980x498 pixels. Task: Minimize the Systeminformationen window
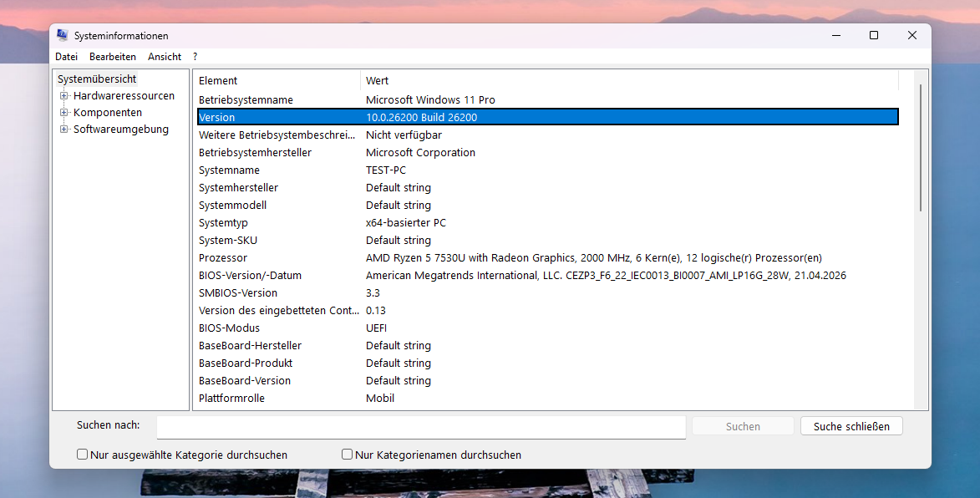836,36
